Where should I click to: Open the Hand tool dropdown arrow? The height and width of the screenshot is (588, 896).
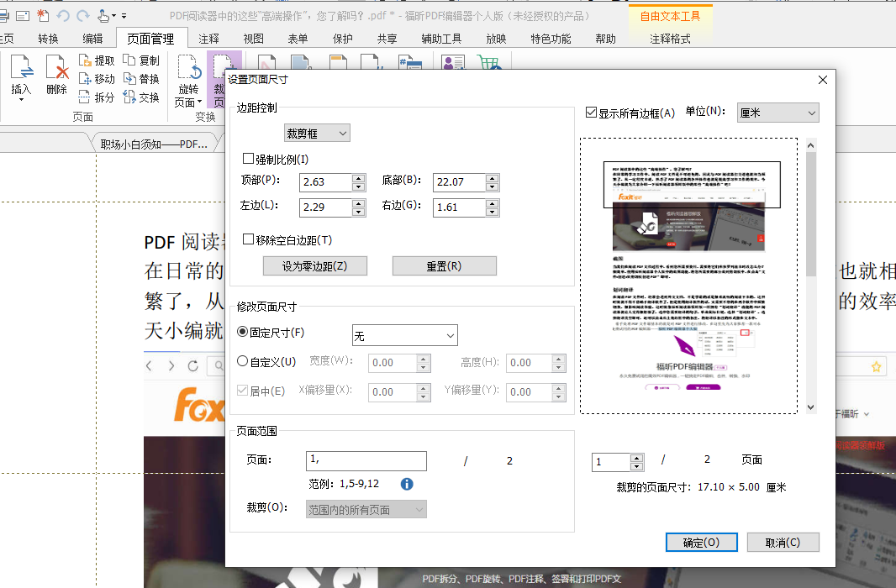[114, 17]
